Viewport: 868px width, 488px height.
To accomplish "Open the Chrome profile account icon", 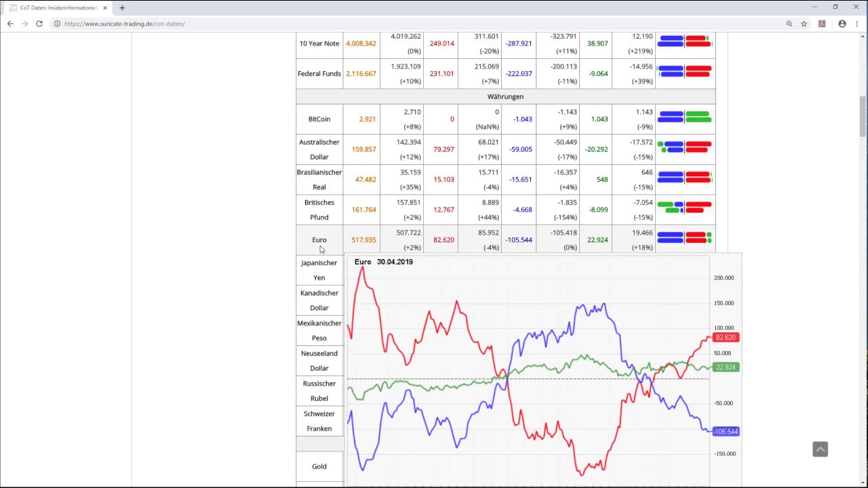I will [842, 24].
